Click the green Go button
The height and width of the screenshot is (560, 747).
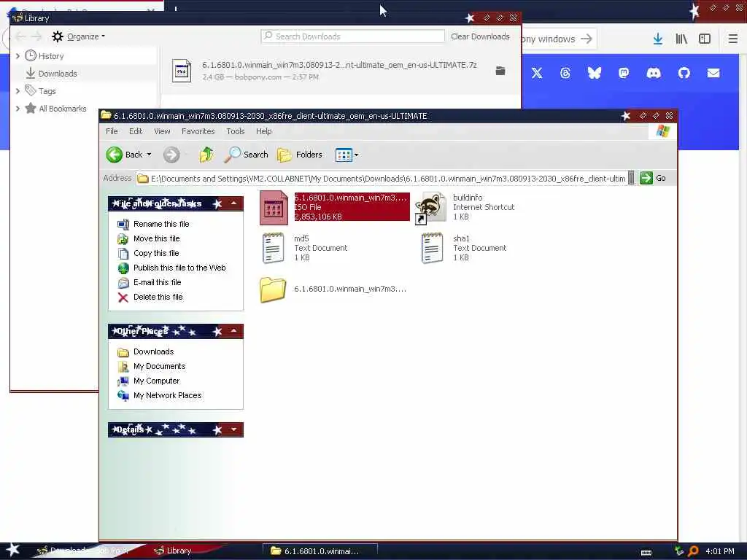(x=653, y=178)
